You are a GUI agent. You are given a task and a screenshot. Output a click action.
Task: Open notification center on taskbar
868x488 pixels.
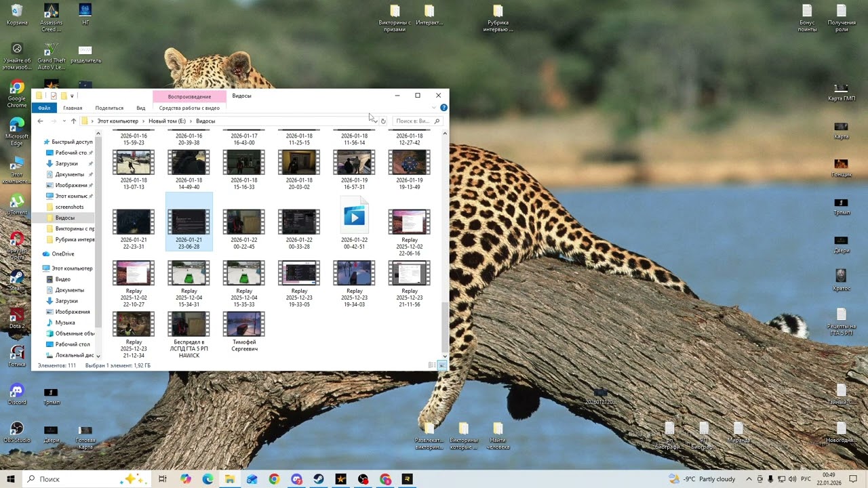click(853, 479)
